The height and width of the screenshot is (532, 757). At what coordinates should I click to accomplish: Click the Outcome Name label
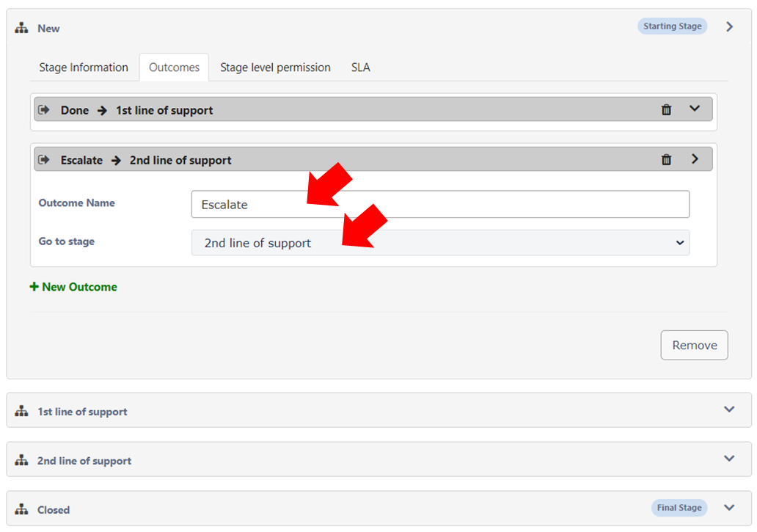(x=77, y=203)
